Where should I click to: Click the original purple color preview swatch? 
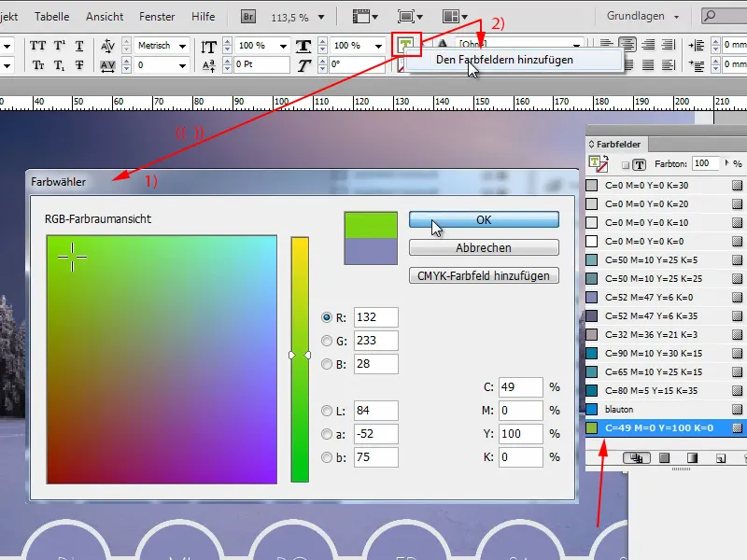point(371,251)
